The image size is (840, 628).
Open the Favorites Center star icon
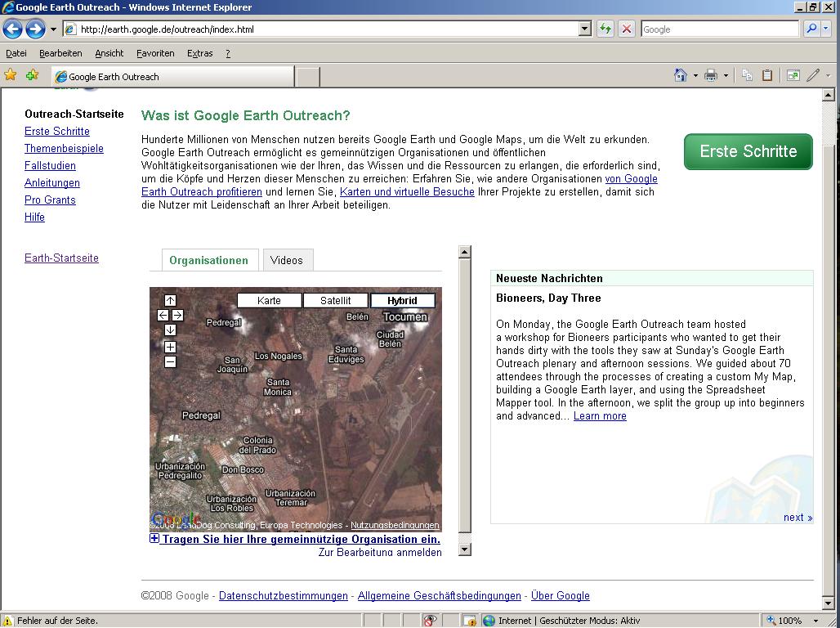point(10,75)
